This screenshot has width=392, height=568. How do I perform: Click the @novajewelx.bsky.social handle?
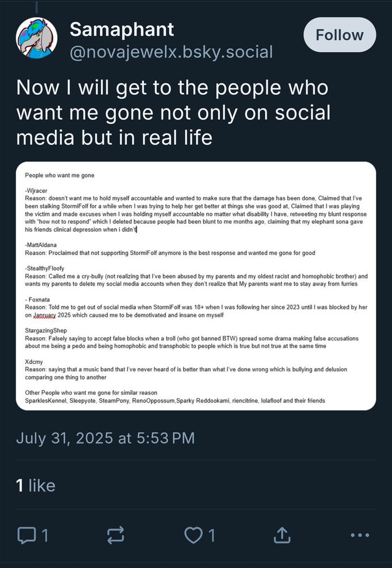click(x=171, y=52)
